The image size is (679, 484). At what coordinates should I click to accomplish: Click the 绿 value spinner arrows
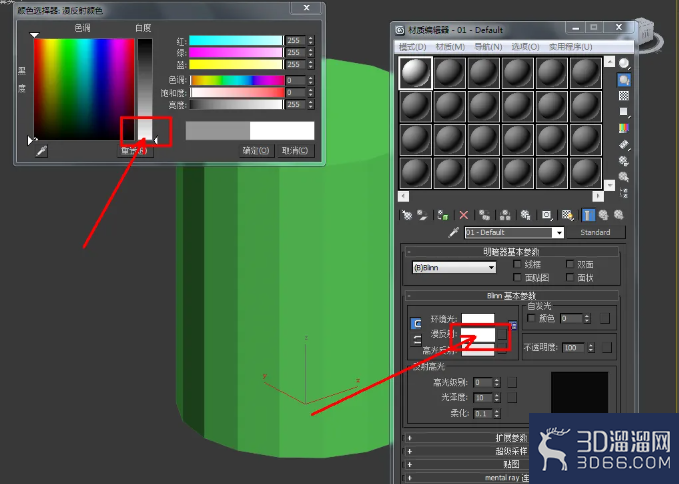click(x=310, y=52)
